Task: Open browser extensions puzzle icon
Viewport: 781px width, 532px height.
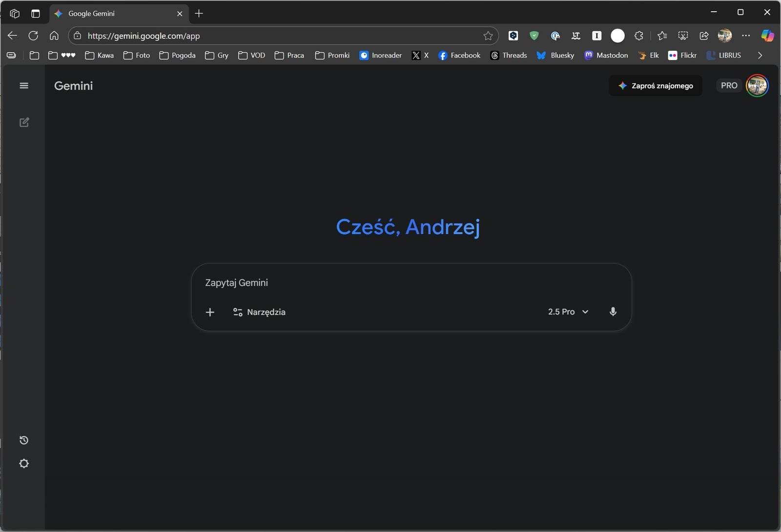Action: click(x=638, y=36)
